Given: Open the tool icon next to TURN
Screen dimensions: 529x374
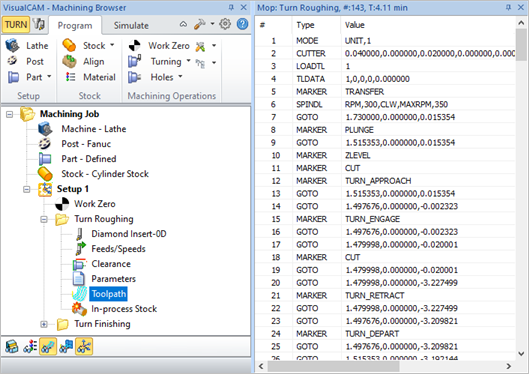Looking at the screenshot, I should tap(39, 25).
